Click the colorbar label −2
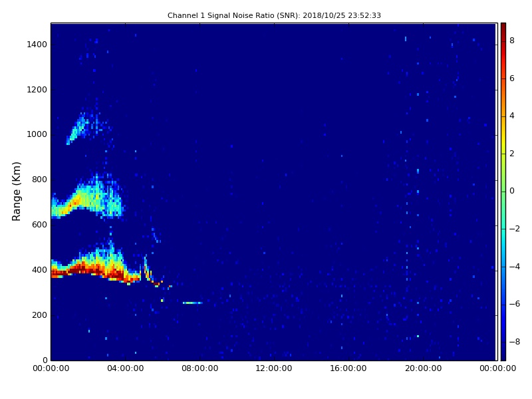The image size is (532, 399). coord(515,229)
